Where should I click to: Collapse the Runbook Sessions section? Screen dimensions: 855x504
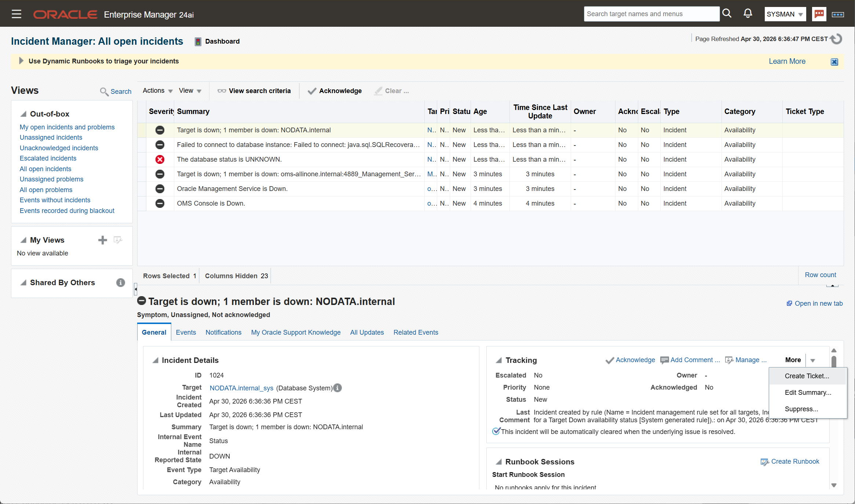pos(499,462)
